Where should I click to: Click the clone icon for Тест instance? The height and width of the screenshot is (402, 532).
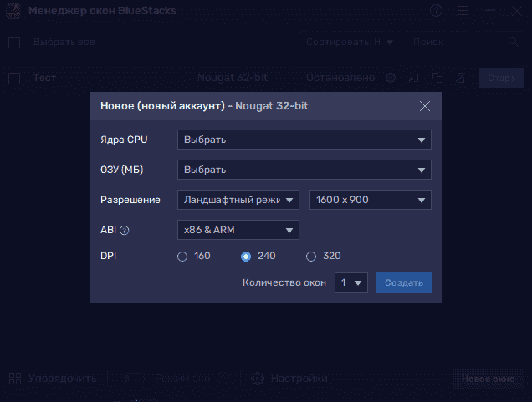437,79
